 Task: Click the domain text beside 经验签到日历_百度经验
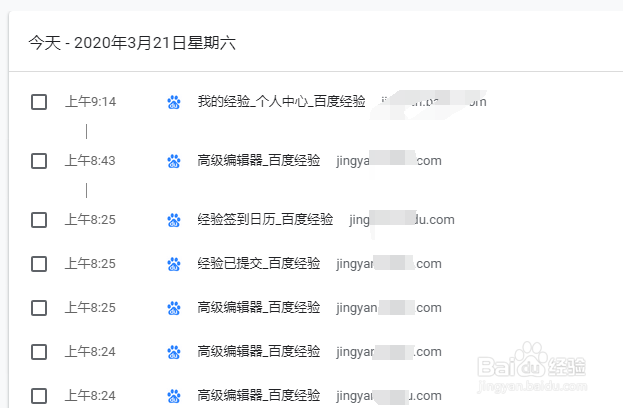(x=402, y=220)
